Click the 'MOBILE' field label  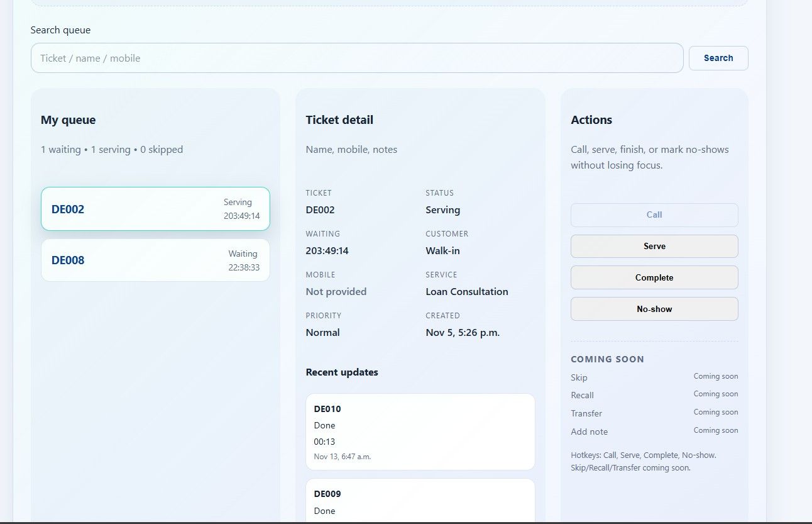321,275
